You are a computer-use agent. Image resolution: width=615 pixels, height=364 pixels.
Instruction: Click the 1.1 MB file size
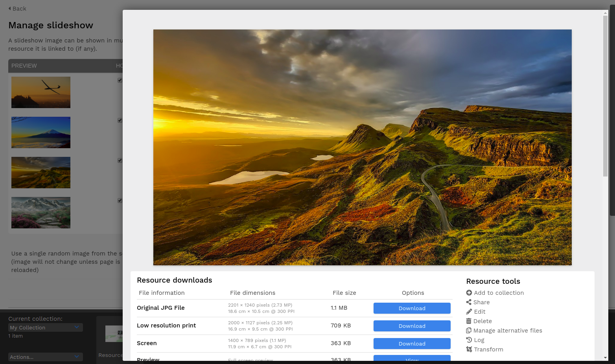(x=339, y=308)
